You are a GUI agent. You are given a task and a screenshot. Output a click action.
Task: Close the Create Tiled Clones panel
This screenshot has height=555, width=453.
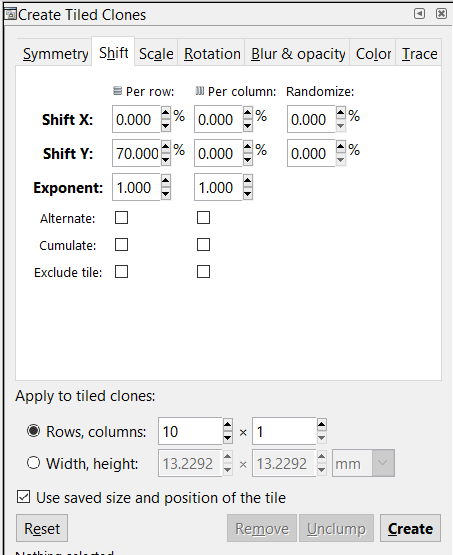(441, 14)
